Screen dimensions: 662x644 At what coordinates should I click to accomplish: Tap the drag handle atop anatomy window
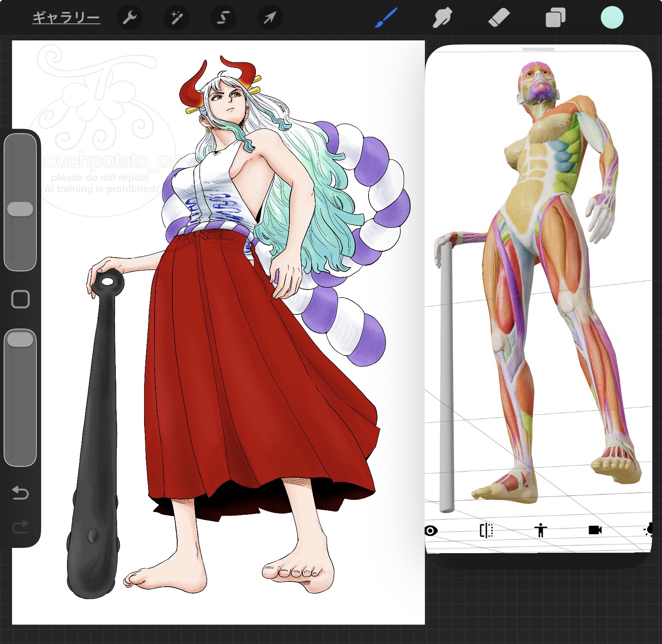click(538, 49)
